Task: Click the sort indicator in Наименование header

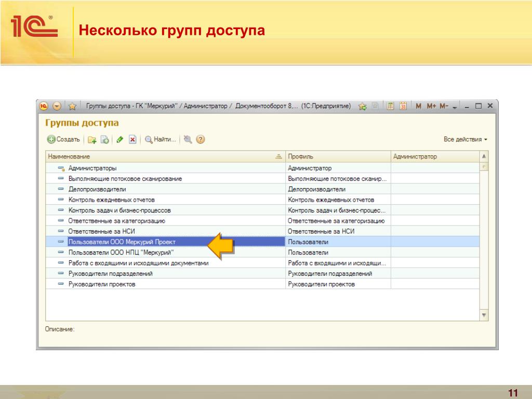Action: [x=278, y=156]
